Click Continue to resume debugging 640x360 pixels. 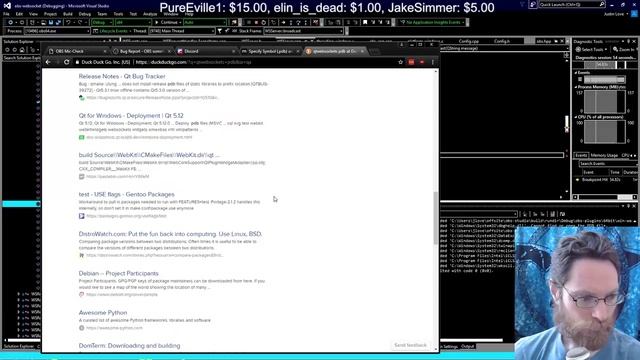[166, 22]
